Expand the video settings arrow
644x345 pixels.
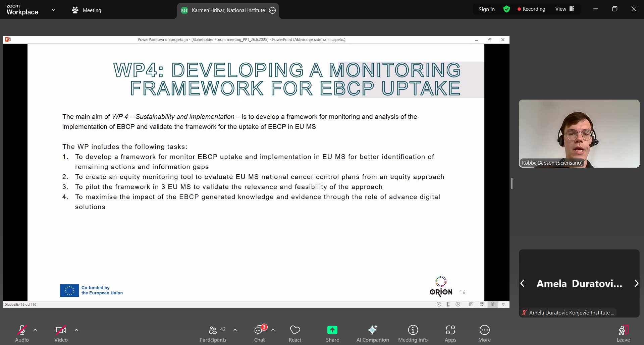pyautogui.click(x=76, y=330)
